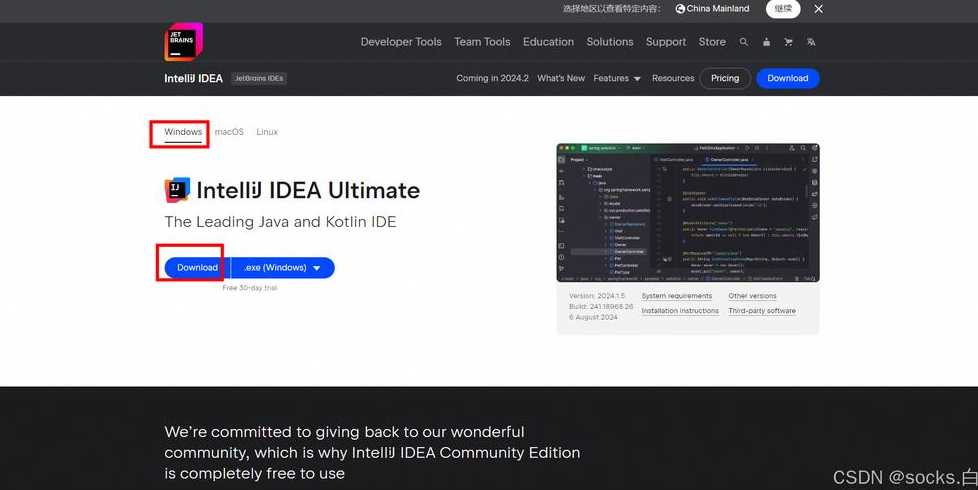Click the IntelliJ IDEA product name link

pos(193,79)
